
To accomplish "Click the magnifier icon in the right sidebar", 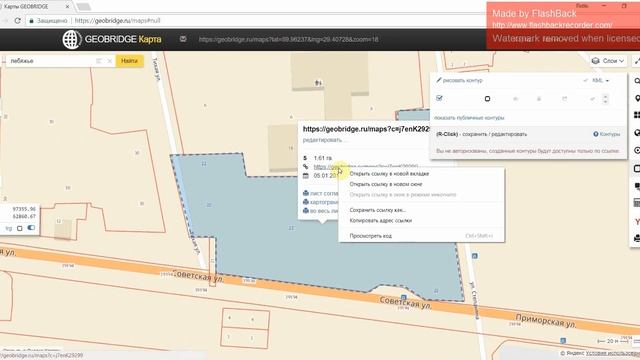I will (637, 81).
